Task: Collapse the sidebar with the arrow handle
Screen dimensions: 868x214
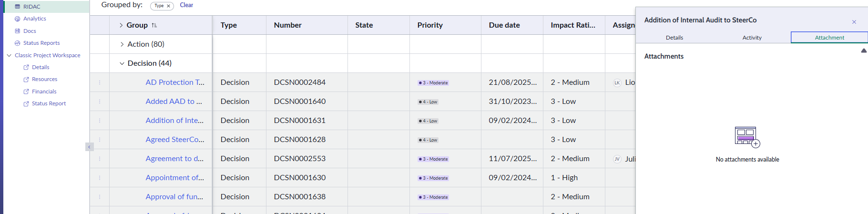Action: point(89,147)
